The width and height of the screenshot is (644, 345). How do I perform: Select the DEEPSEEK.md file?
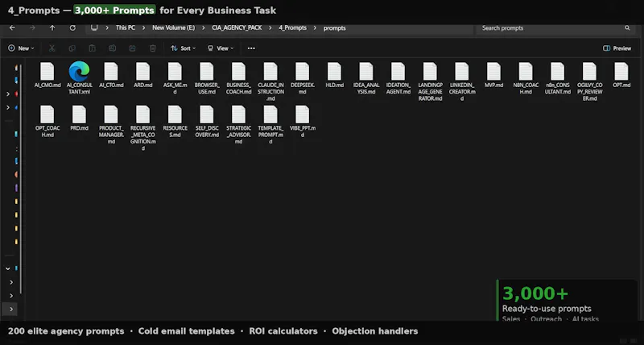pyautogui.click(x=303, y=78)
